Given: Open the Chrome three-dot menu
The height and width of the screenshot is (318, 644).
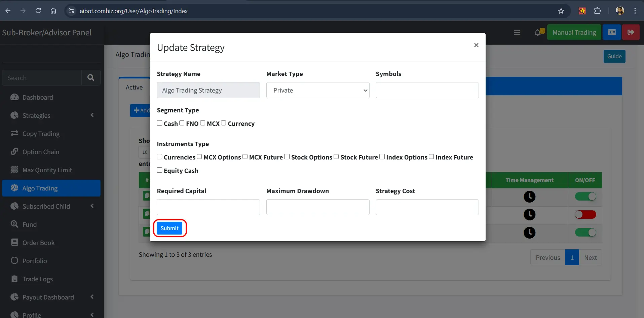Looking at the screenshot, I should (635, 11).
